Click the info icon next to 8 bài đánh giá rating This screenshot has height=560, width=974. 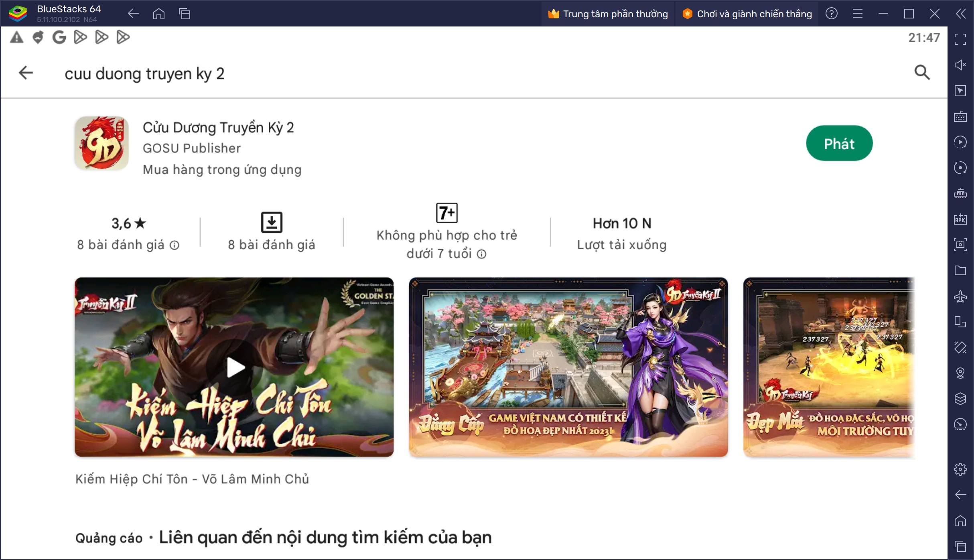click(175, 245)
